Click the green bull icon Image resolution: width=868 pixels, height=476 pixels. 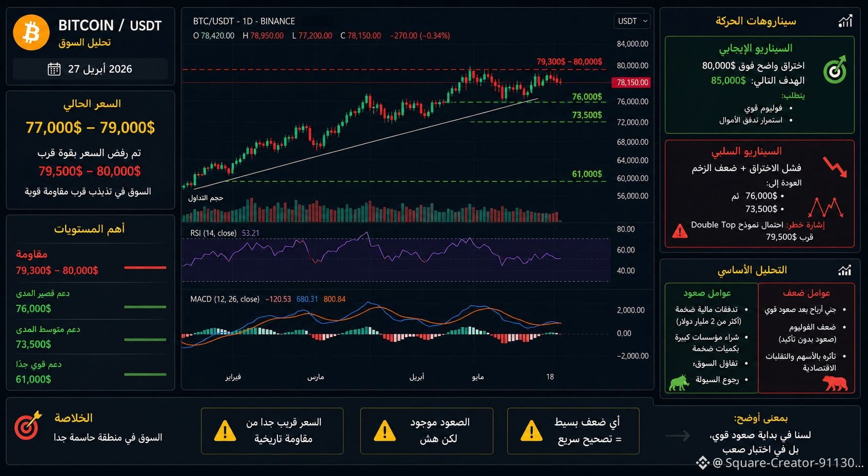679,383
